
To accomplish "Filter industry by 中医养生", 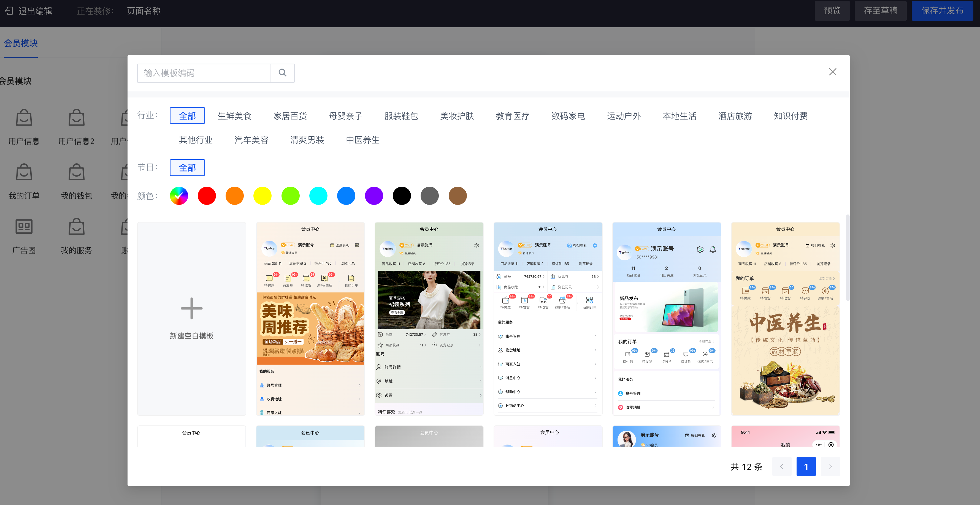I will coord(362,140).
